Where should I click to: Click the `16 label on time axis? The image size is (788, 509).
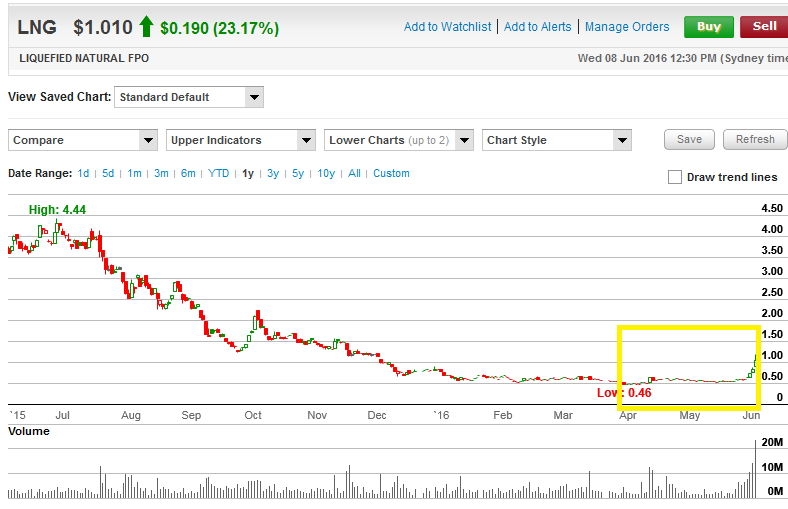(x=441, y=415)
